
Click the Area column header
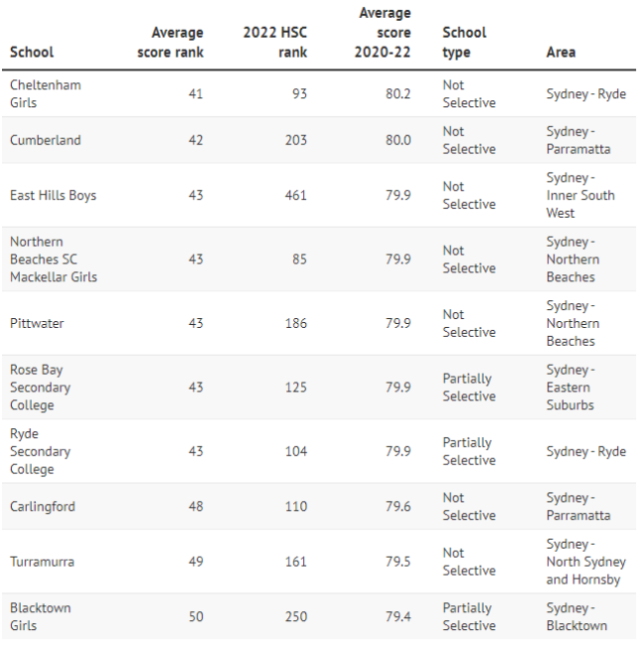point(561,53)
